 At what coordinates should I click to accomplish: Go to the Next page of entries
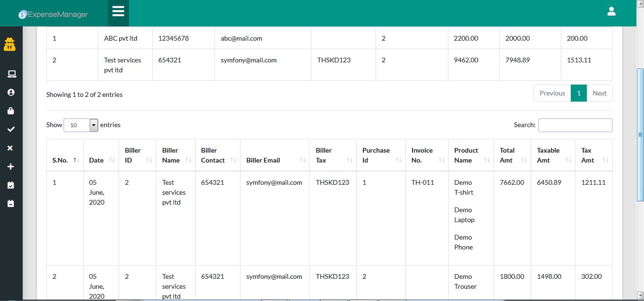[x=599, y=93]
